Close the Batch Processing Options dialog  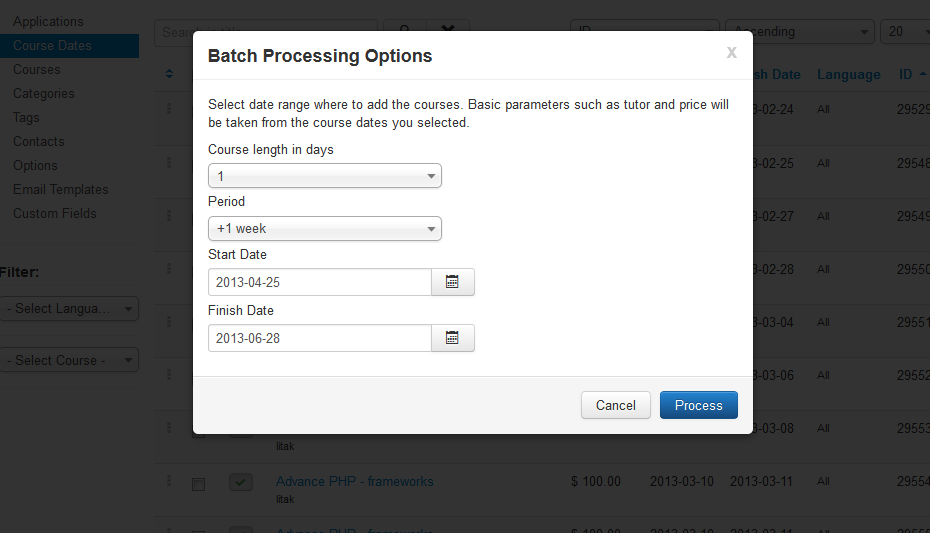(x=732, y=53)
